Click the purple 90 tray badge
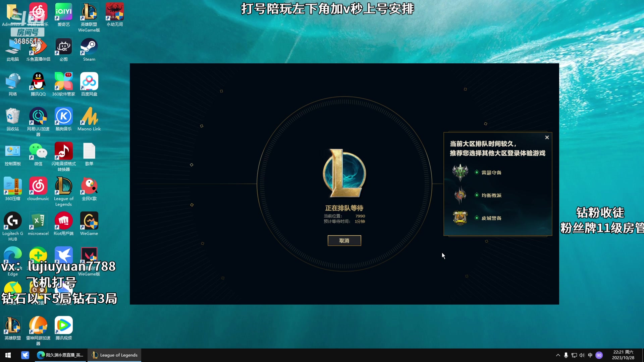Viewport: 644px width, 362px height. 599,355
